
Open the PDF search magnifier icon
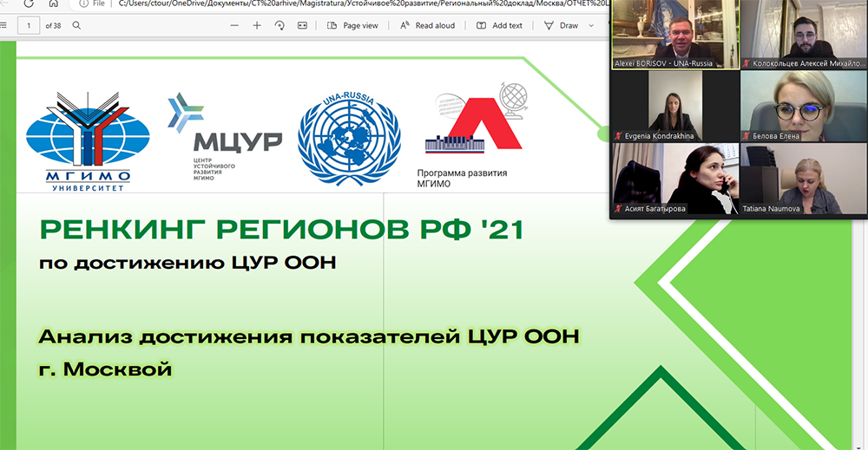tap(77, 25)
